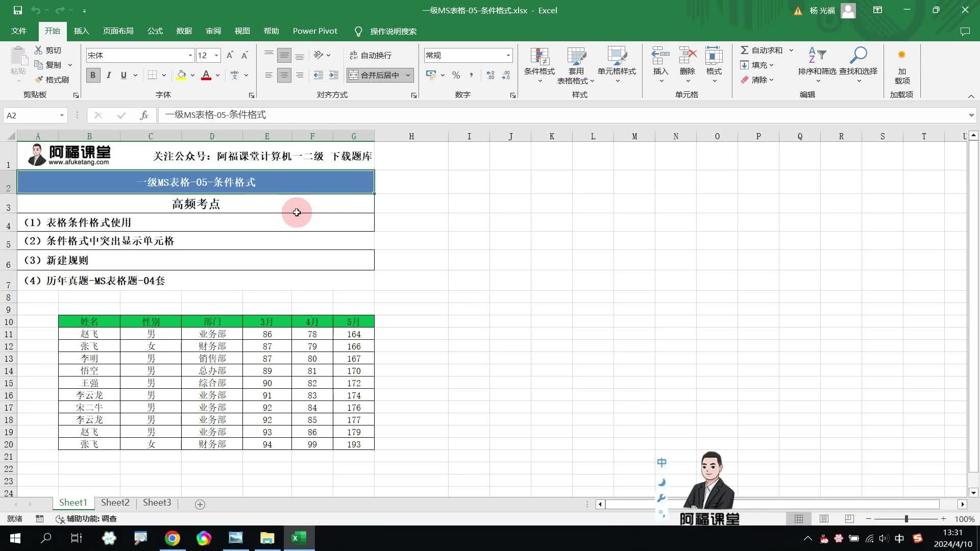Switch to Data (数据) tab
The image size is (980, 551).
tap(184, 31)
